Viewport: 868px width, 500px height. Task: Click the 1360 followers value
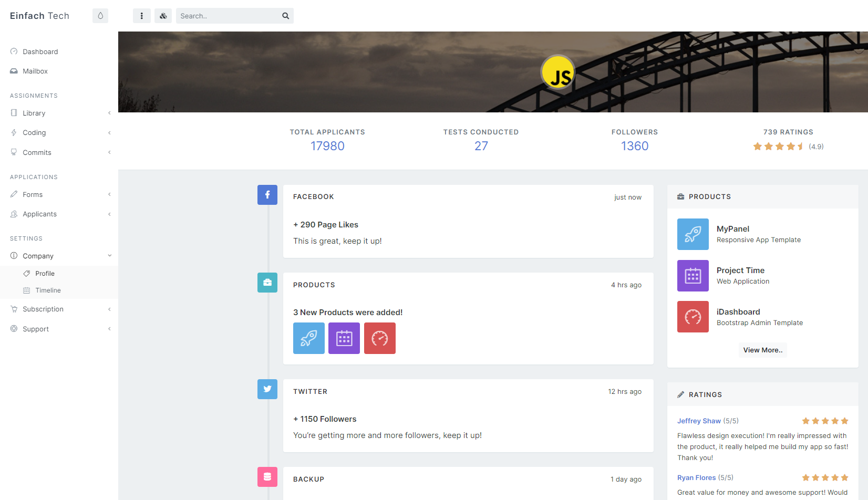635,146
